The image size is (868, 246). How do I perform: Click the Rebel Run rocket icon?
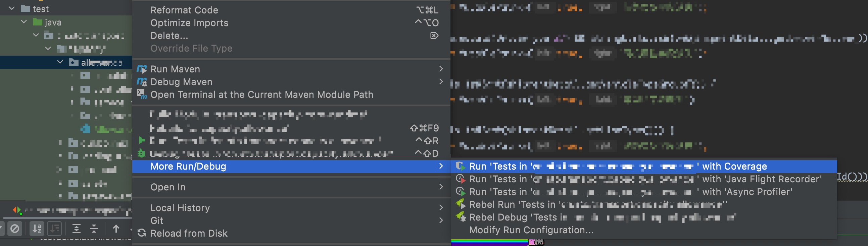tap(460, 204)
